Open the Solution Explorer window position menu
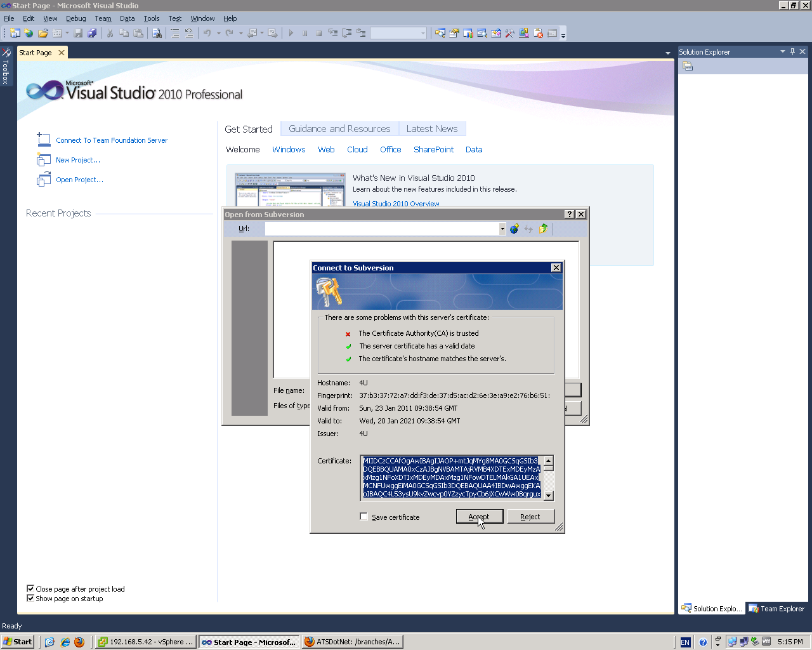The height and width of the screenshot is (650, 812). coord(783,51)
